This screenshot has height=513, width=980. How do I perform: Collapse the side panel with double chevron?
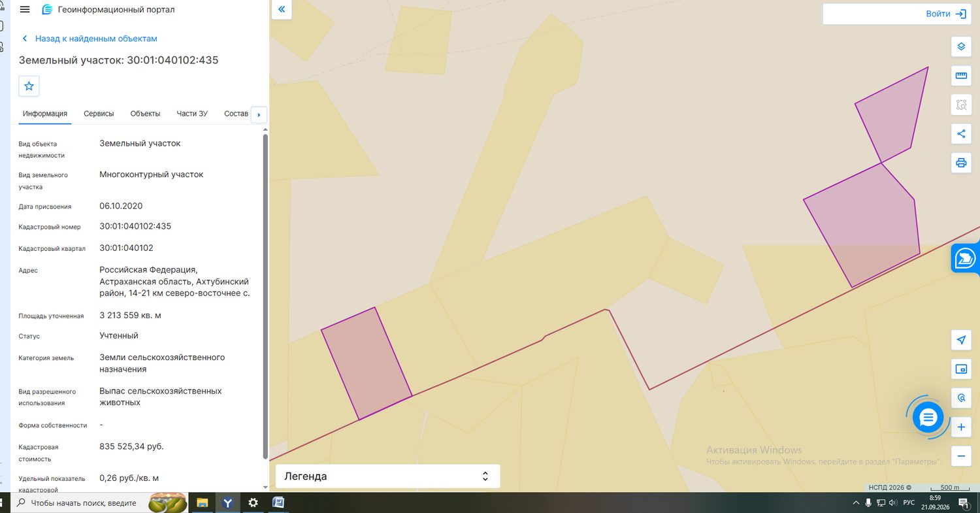[282, 10]
